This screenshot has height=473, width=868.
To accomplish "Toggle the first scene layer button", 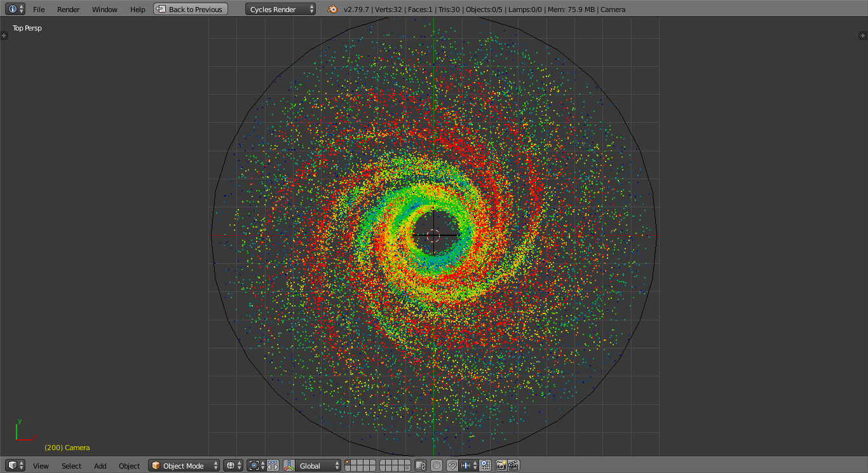I will coord(348,462).
